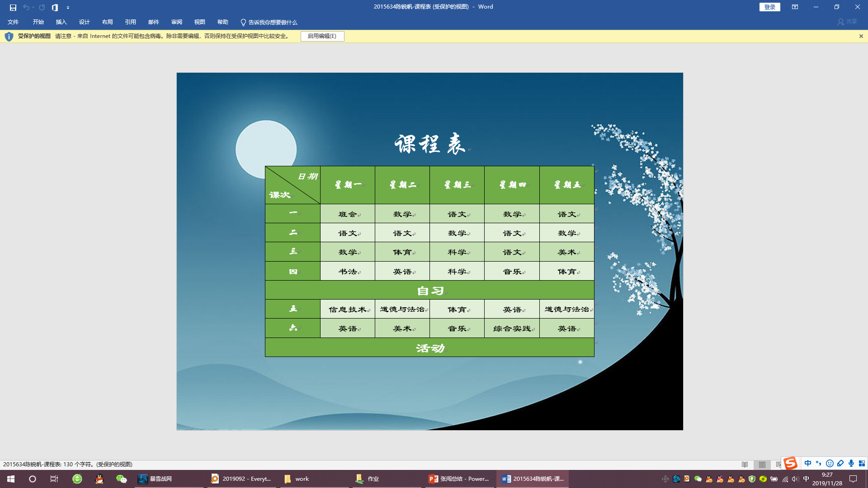Click the Sogou S logo icon

pos(790,463)
